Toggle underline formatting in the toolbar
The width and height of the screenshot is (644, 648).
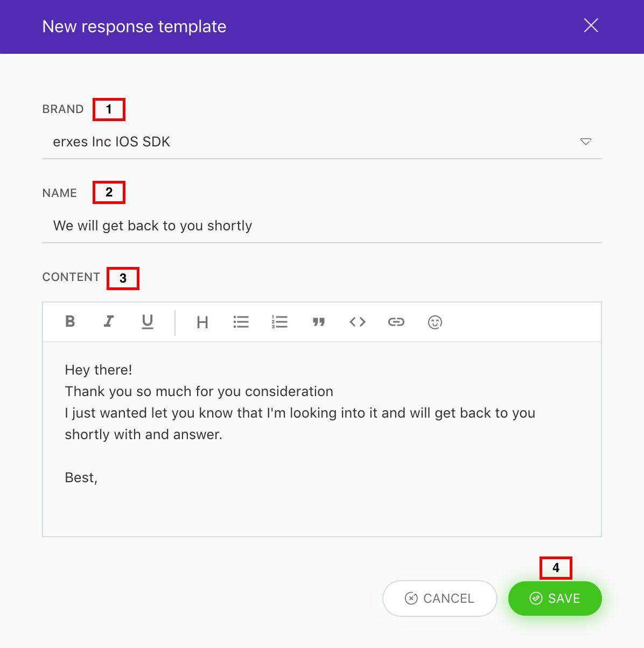pyautogui.click(x=148, y=322)
